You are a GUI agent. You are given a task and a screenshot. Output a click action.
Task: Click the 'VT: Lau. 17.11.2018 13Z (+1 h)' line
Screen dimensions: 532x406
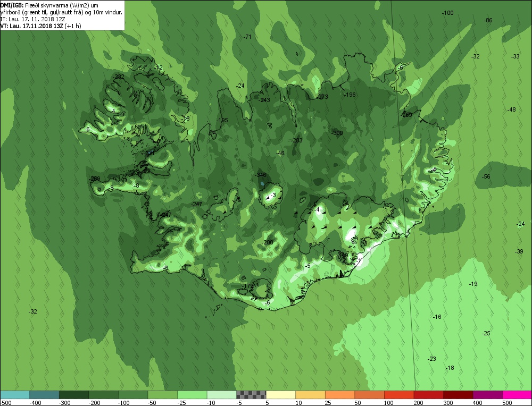coord(40,26)
